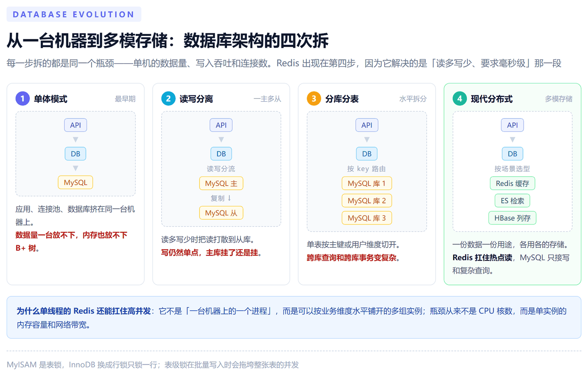Screen dimensions: 588x376
Task: Select the 现代分布式 card title
Action: 492,99
